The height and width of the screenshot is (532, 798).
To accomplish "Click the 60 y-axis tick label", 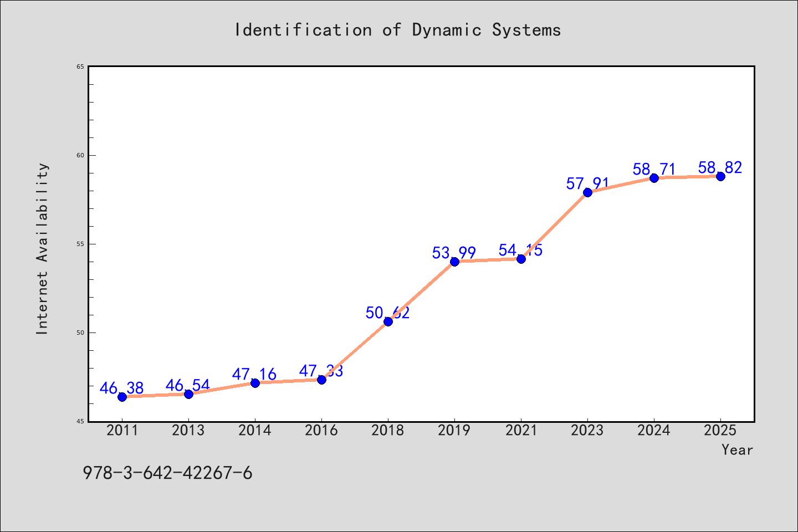I will [80, 155].
